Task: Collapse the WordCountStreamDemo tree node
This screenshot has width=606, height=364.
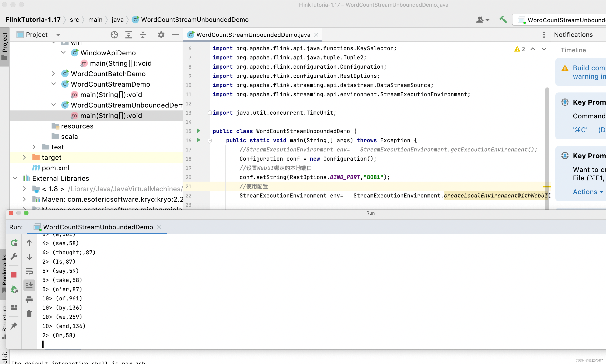Action: [x=54, y=84]
